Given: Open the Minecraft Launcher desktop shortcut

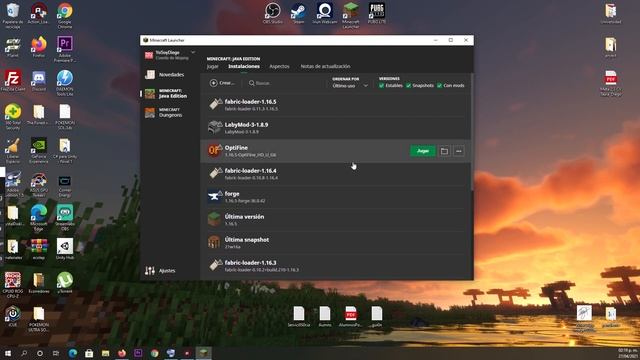Looking at the screenshot, I should click(x=351, y=16).
